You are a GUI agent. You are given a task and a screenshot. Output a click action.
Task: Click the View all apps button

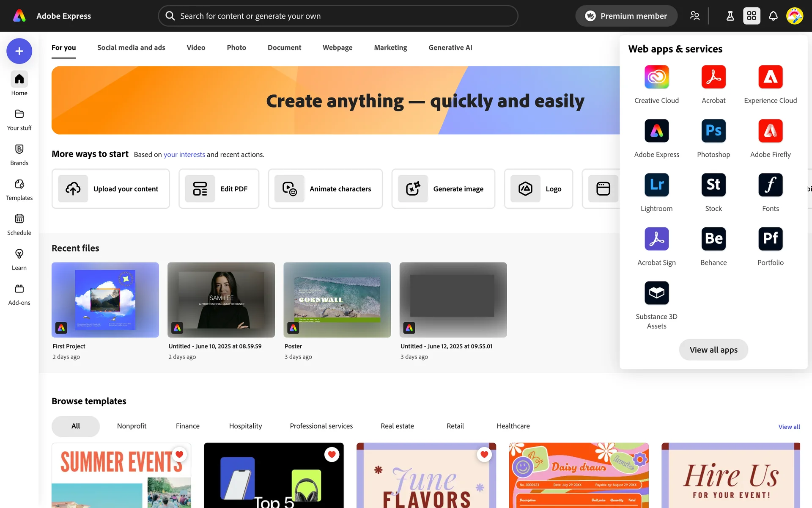point(713,350)
